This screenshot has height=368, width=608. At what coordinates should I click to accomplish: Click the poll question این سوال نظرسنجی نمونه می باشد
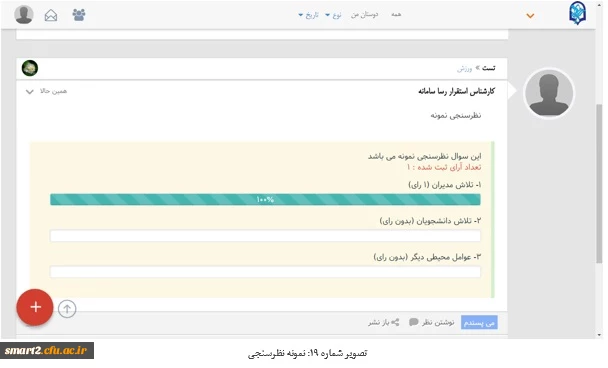tap(425, 156)
